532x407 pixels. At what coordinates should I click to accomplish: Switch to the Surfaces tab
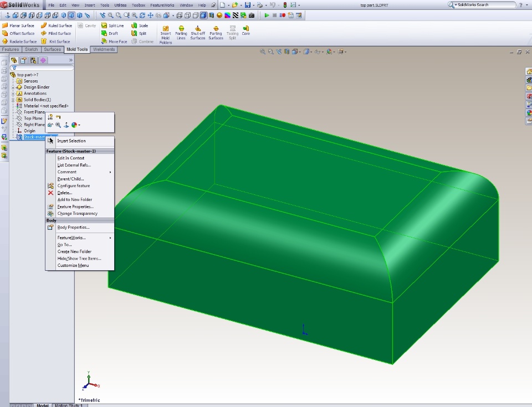52,49
